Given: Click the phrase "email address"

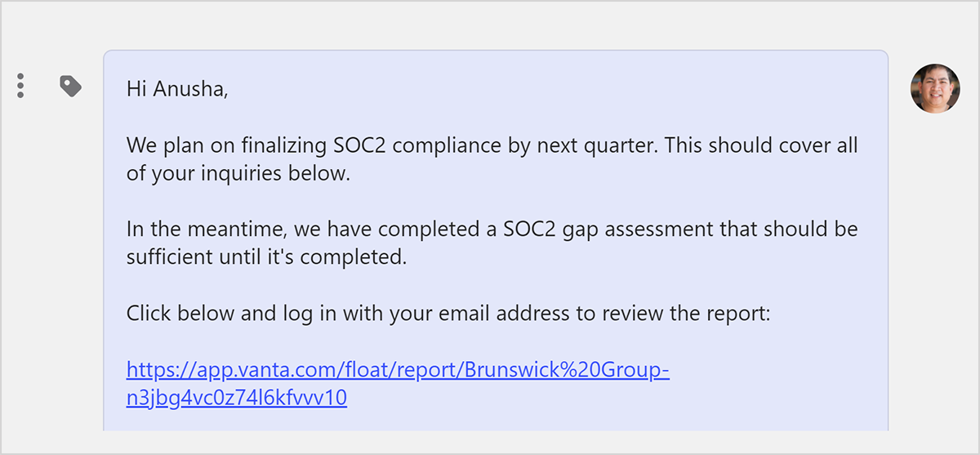Looking at the screenshot, I should (516, 313).
